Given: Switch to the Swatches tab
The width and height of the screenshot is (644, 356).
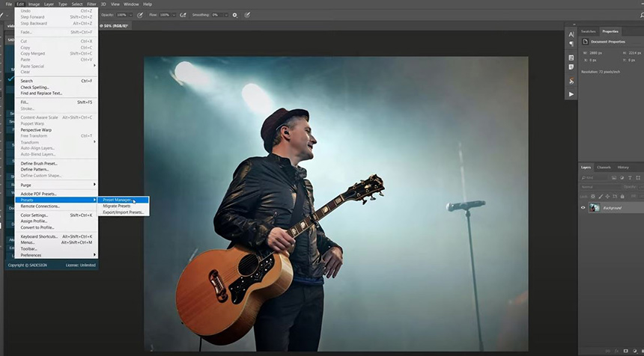Looking at the screenshot, I should (588, 31).
